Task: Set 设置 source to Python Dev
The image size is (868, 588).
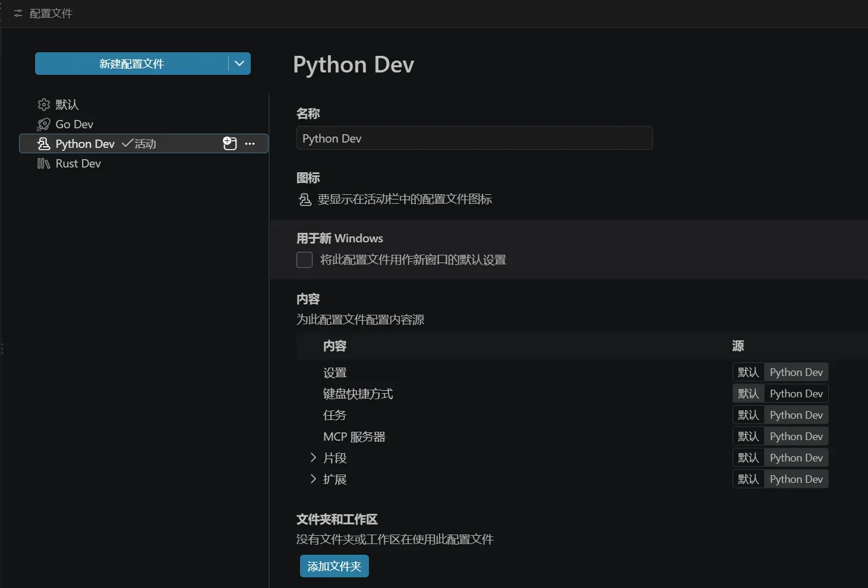Action: coord(796,372)
